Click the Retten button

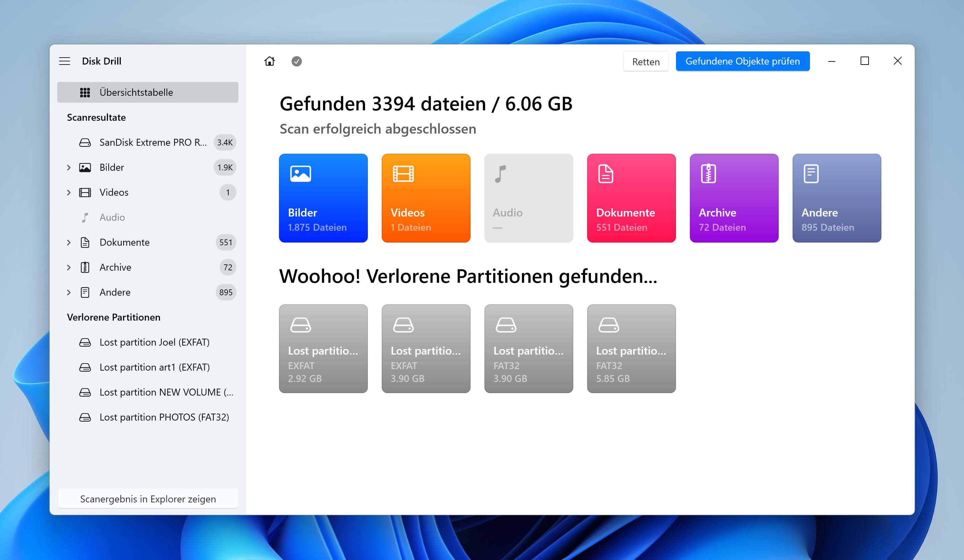tap(646, 61)
